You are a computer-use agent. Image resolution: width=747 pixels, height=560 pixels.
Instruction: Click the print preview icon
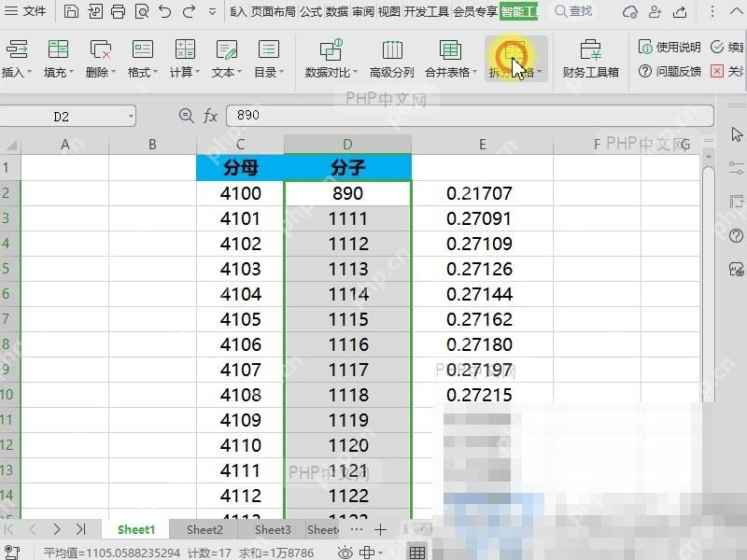(x=142, y=11)
